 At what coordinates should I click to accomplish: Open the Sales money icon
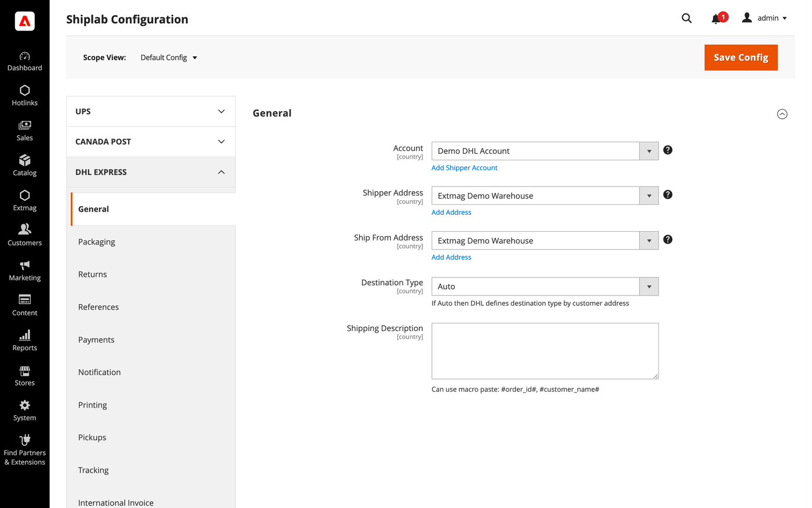pyautogui.click(x=24, y=125)
